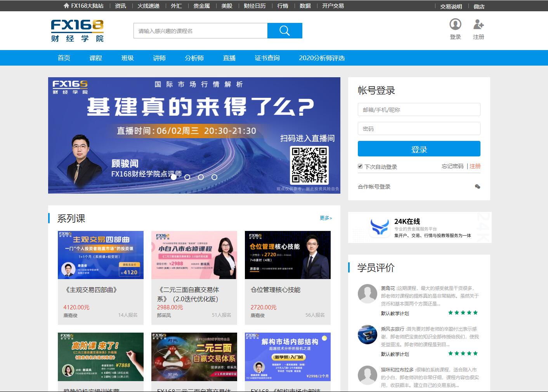Screen dimensions: 548x392
Task: Focus the 邮箱/手机/昵称 input field
Action: 419,109
